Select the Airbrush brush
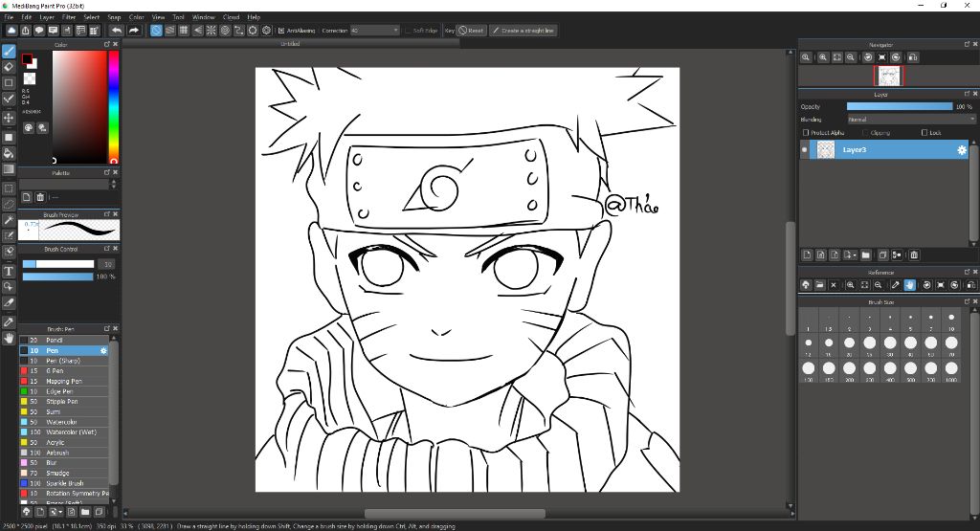The width and height of the screenshot is (980, 531). pos(64,453)
